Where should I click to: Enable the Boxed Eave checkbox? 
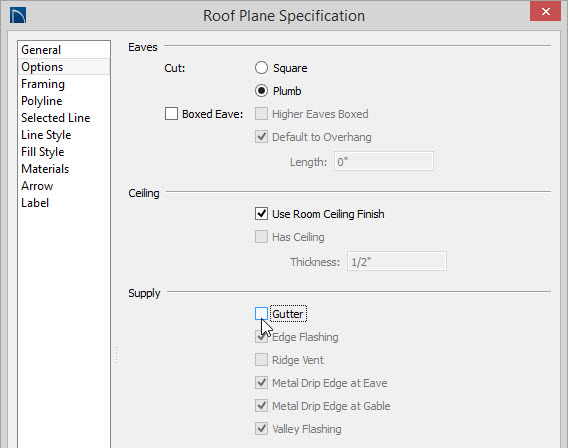171,113
